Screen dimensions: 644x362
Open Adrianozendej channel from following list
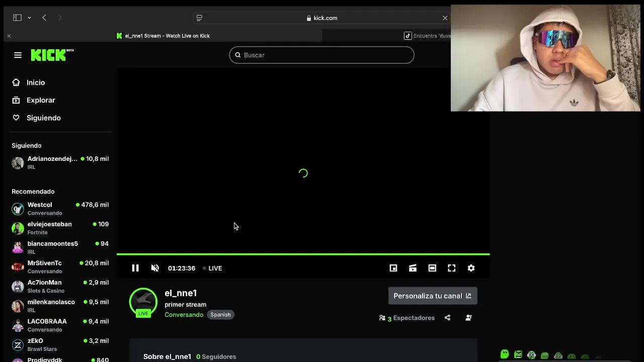click(x=60, y=162)
